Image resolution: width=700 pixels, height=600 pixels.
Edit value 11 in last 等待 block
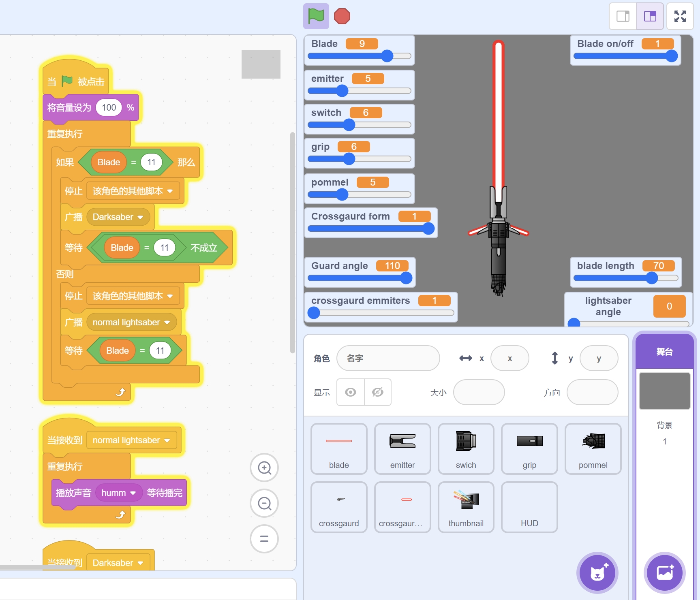point(160,350)
